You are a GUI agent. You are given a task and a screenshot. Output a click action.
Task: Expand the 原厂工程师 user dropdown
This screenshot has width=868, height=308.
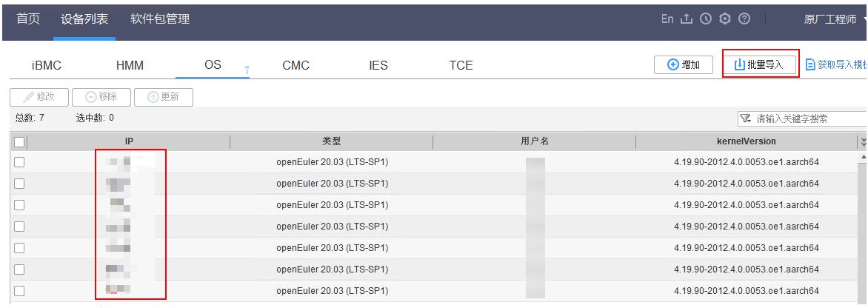[865, 19]
